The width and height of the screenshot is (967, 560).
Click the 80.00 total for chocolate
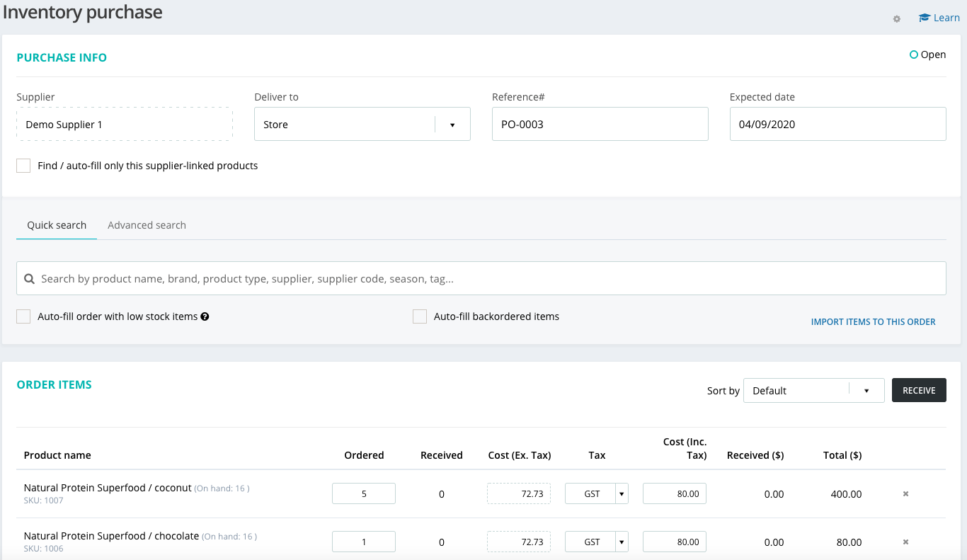coord(849,542)
